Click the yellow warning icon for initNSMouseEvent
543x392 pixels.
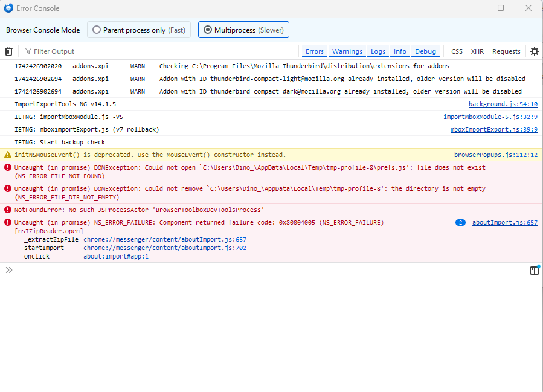click(x=8, y=155)
